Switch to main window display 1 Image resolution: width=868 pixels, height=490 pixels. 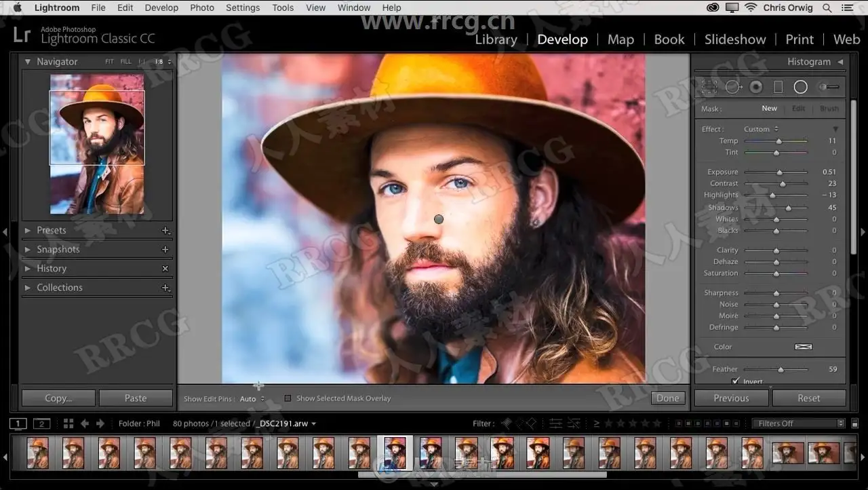[18, 424]
